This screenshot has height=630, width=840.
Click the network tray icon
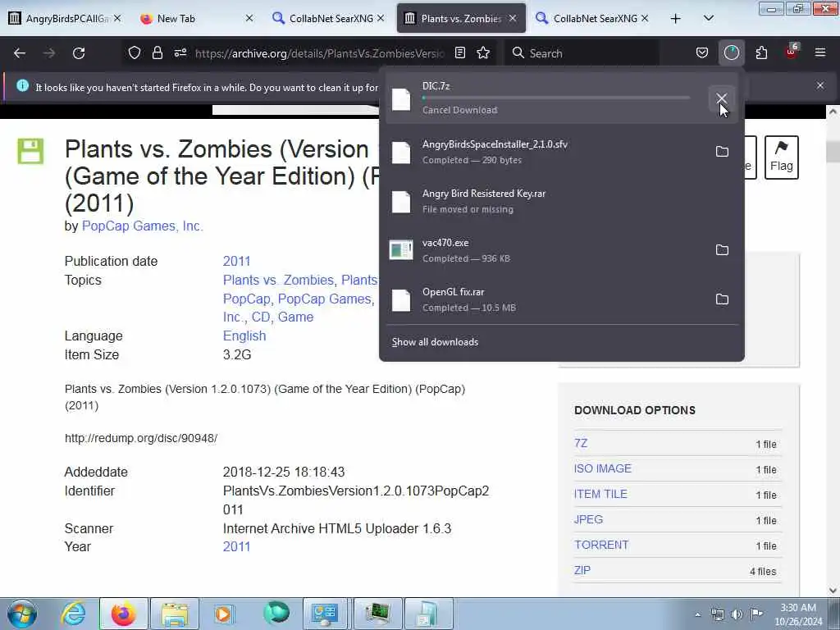point(717,614)
